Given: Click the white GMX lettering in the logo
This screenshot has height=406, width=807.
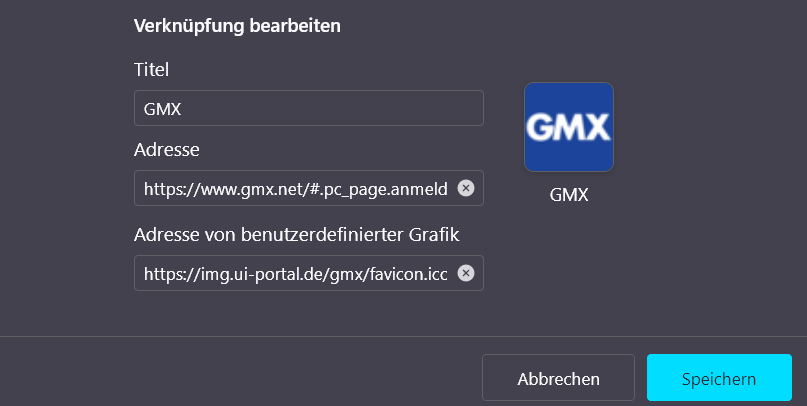Looking at the screenshot, I should tap(568, 128).
